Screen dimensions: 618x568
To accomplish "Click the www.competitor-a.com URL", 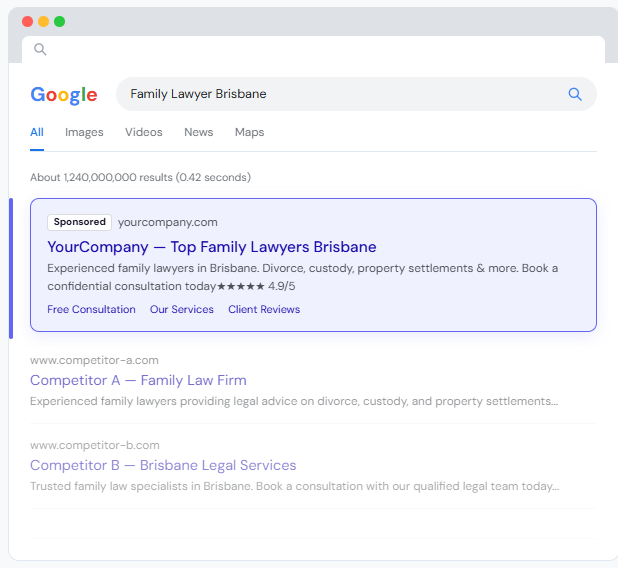I will pyautogui.click(x=94, y=360).
